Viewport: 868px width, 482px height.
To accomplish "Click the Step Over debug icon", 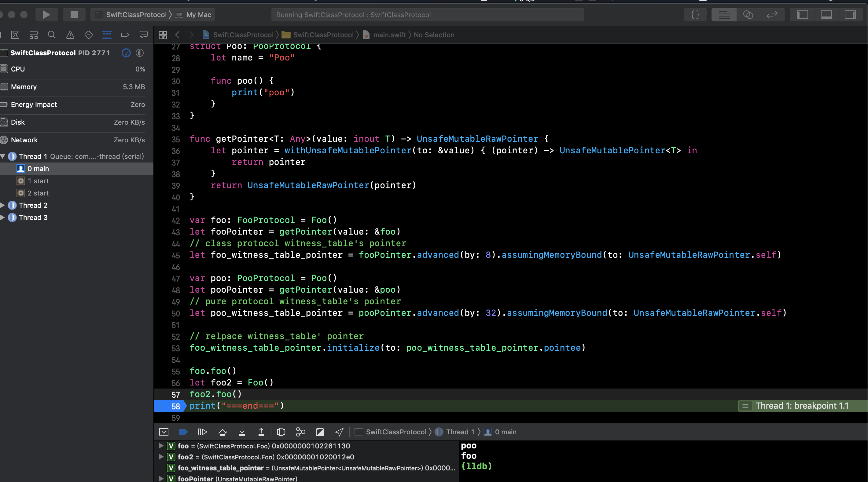I will pos(223,432).
